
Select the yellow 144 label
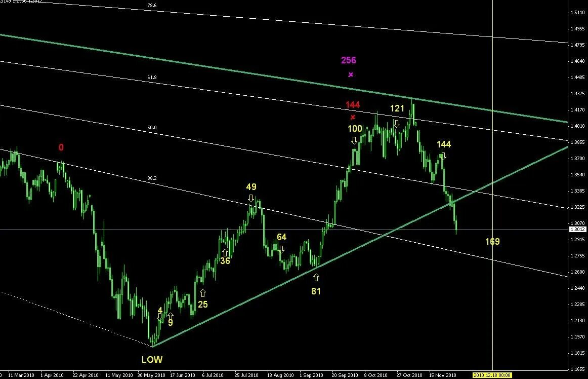tap(444, 144)
